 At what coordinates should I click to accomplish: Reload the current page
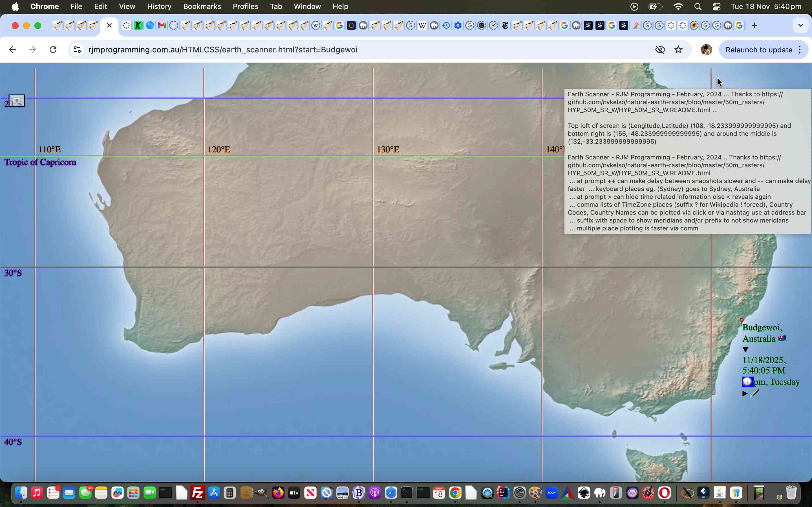click(x=53, y=49)
